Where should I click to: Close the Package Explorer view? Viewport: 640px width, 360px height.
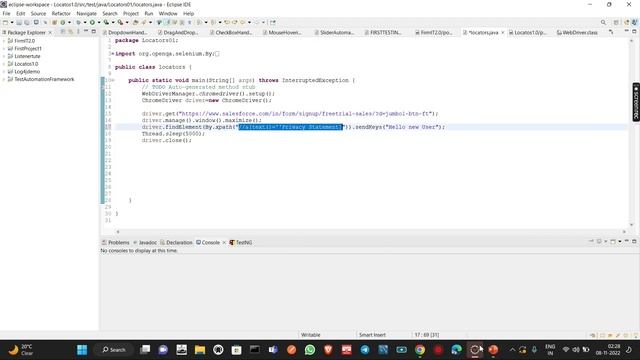[50, 32]
